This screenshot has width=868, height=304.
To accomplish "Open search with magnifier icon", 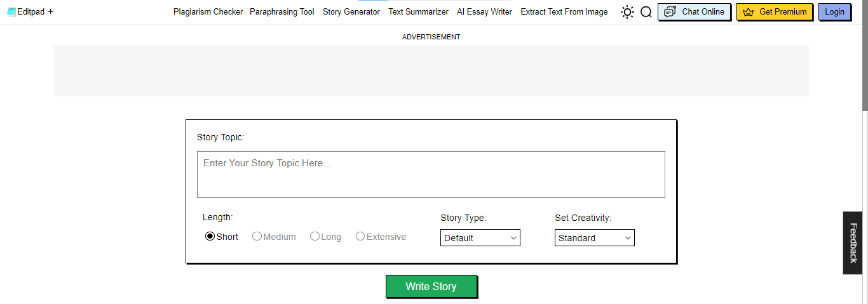I will click(646, 12).
